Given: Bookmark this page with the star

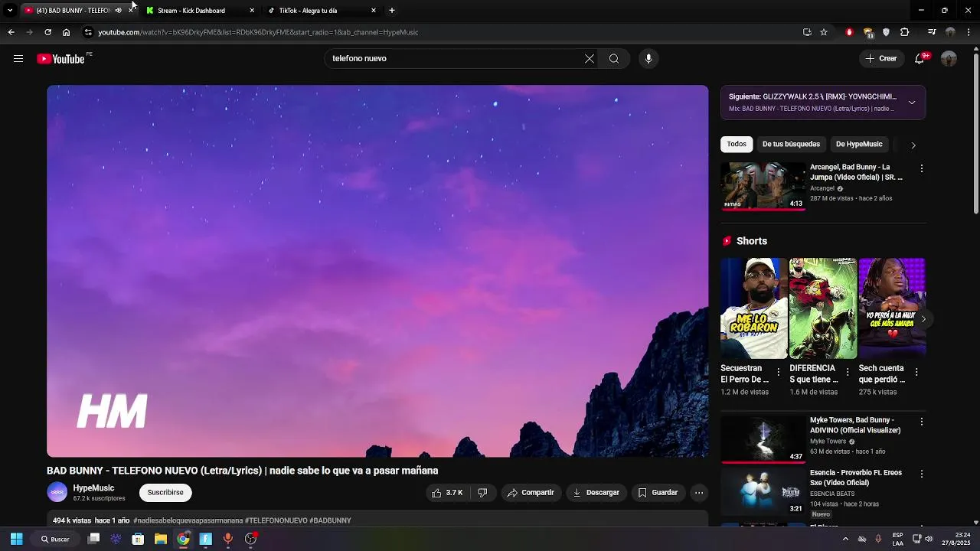Looking at the screenshot, I should (824, 32).
